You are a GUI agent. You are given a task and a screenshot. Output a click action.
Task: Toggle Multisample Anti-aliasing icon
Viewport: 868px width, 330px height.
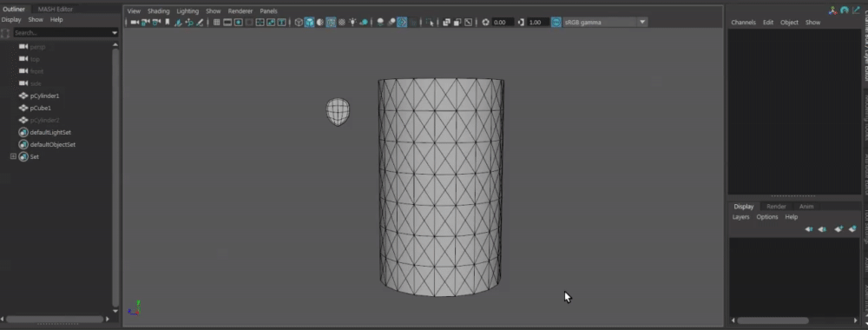[x=402, y=23]
